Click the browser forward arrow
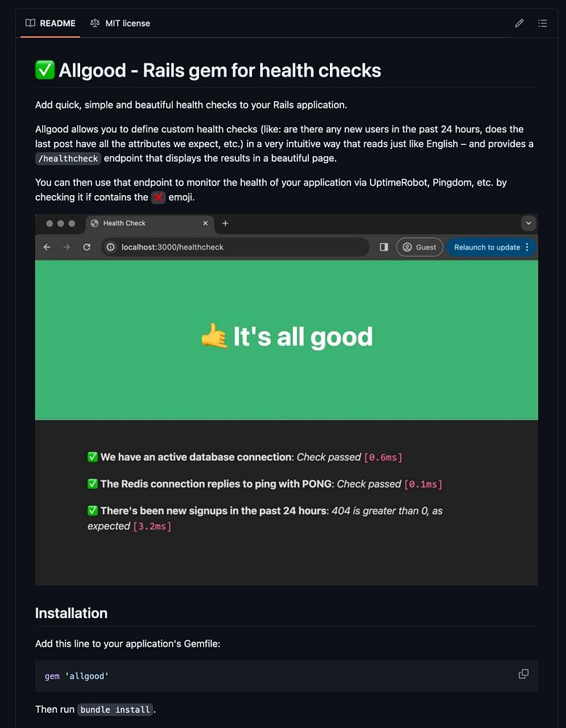This screenshot has width=566, height=728. click(x=66, y=247)
